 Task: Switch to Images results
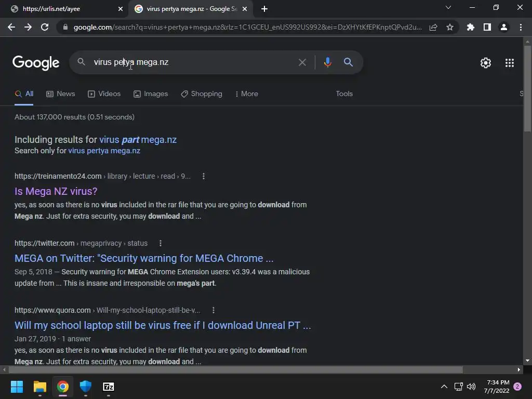point(151,94)
